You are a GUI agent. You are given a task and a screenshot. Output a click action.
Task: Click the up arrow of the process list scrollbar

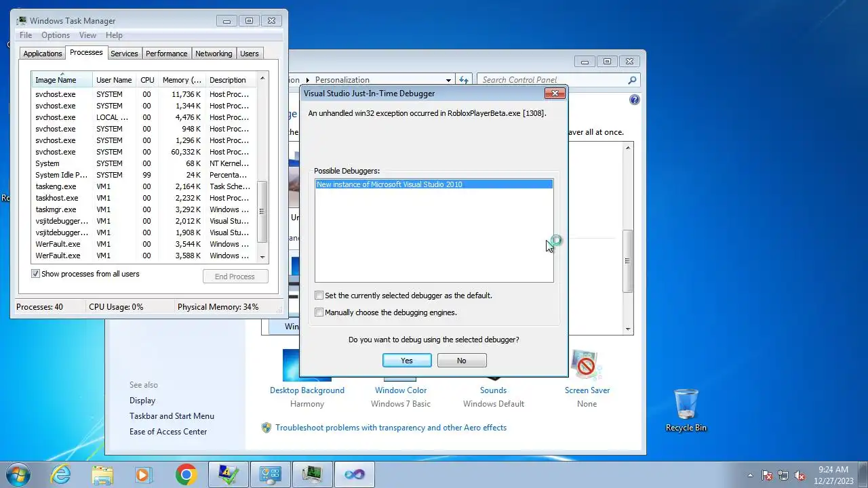(x=262, y=79)
